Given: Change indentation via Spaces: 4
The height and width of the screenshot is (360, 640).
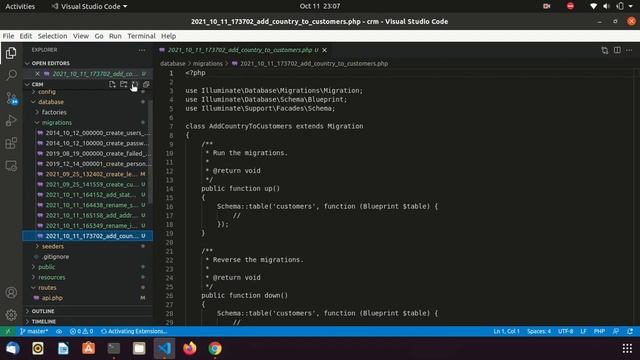Looking at the screenshot, I should (539, 331).
